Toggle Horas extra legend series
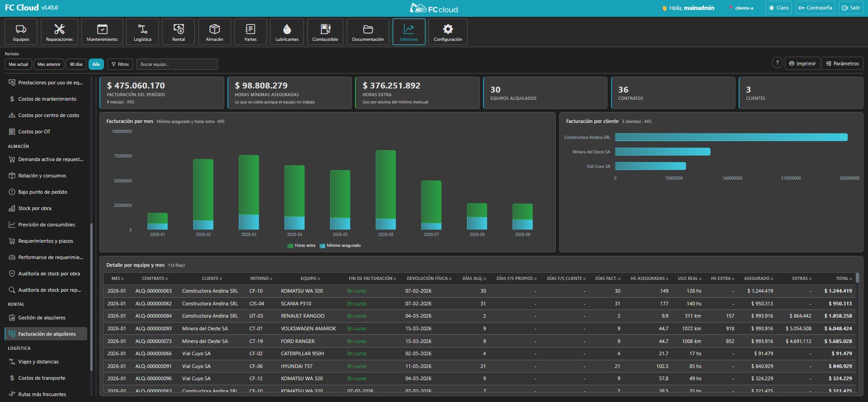The width and height of the screenshot is (868, 402). point(301,245)
